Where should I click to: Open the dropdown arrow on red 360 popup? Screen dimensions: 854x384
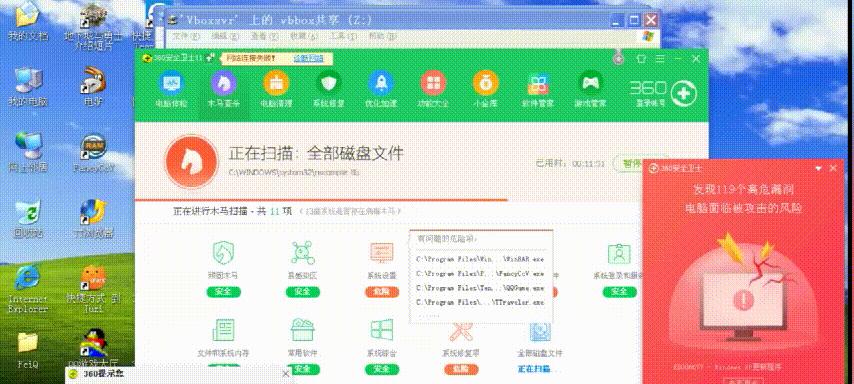coord(818,168)
